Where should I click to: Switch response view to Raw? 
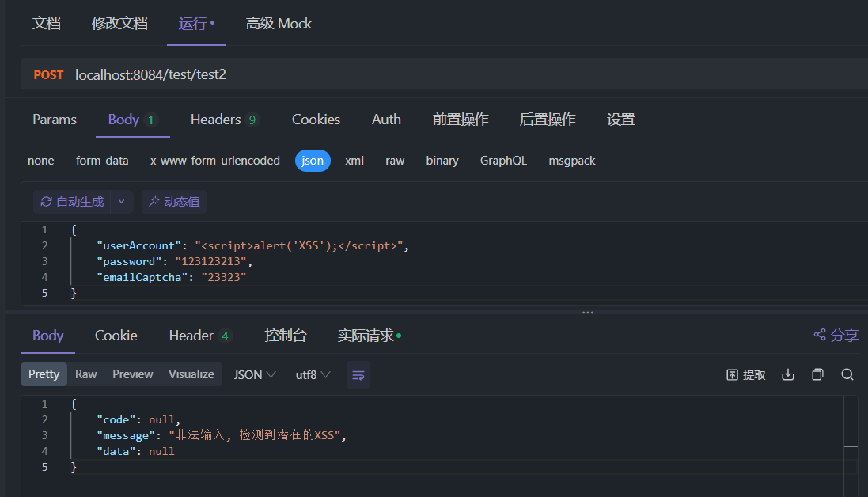pyautogui.click(x=85, y=374)
